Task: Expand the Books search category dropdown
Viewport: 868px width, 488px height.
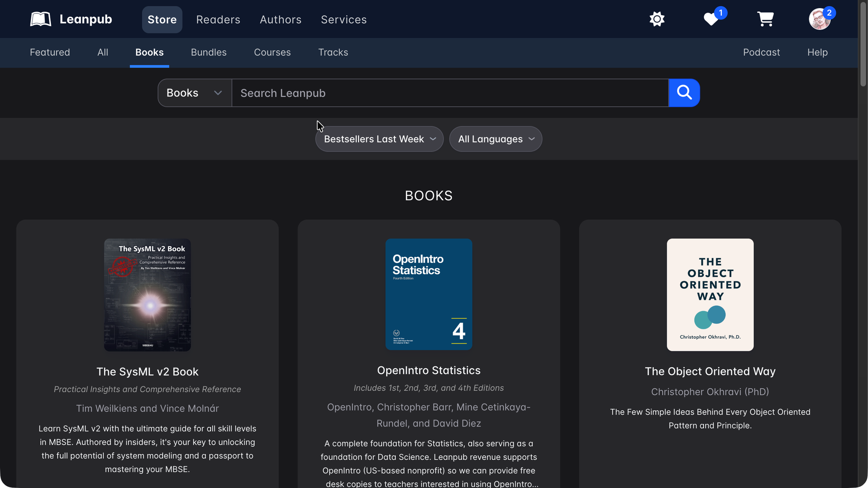Action: coord(194,93)
